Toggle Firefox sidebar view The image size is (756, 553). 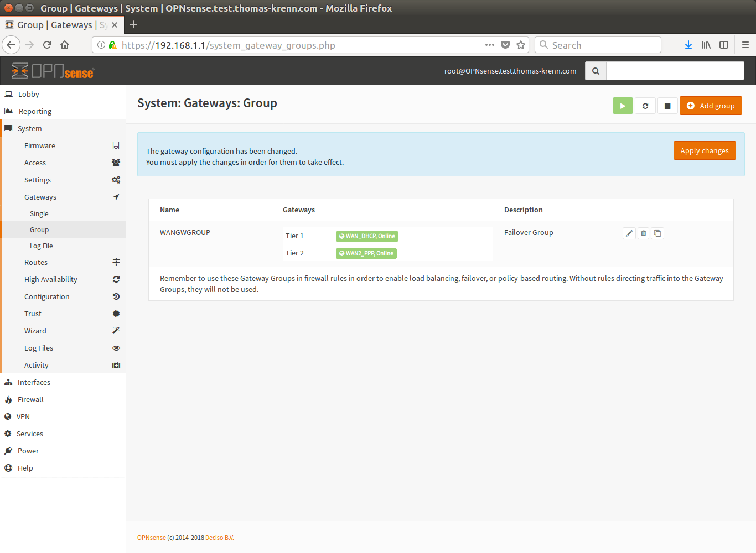pos(724,45)
